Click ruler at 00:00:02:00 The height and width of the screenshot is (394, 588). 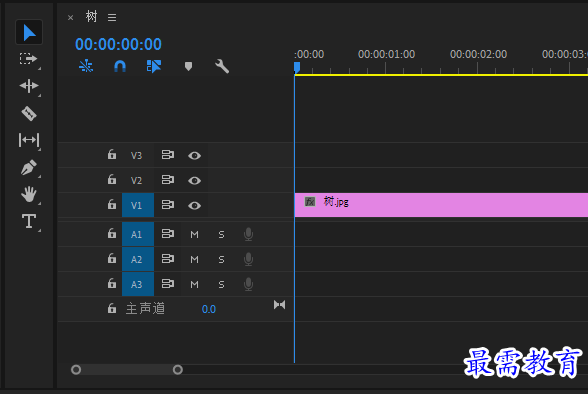pyautogui.click(x=478, y=54)
